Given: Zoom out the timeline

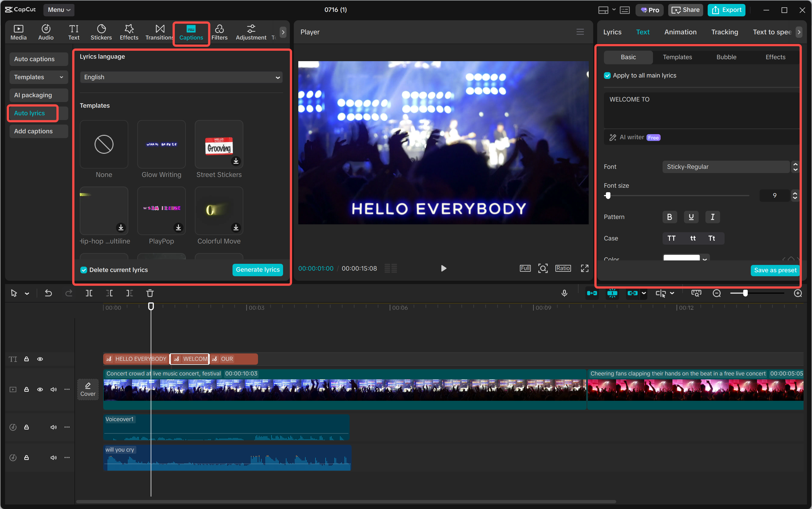Looking at the screenshot, I should click(717, 293).
